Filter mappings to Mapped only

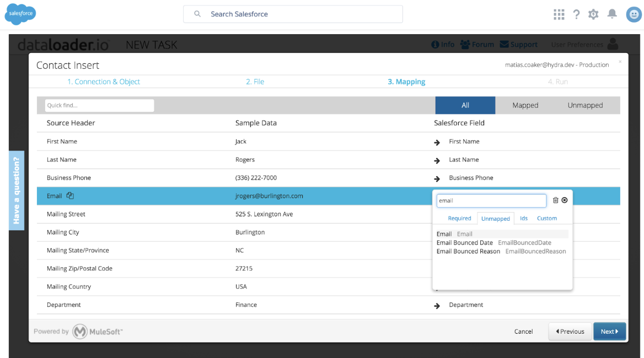(x=525, y=105)
